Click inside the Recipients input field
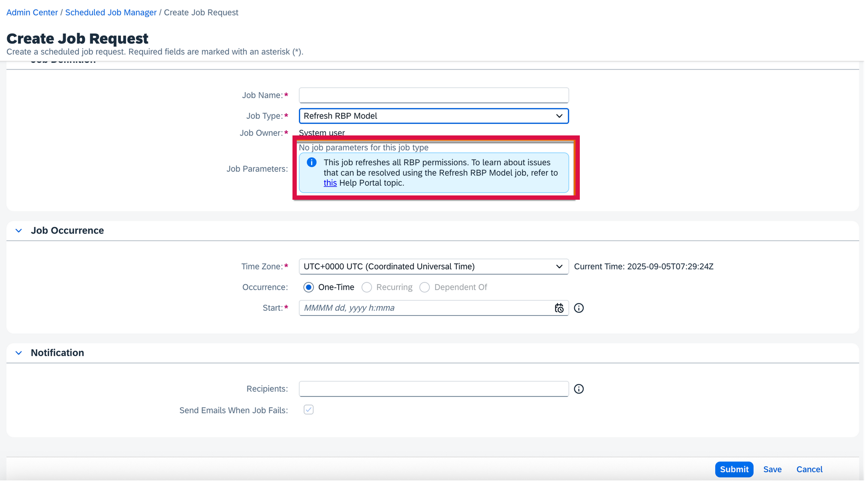The image size is (868, 486). click(434, 389)
